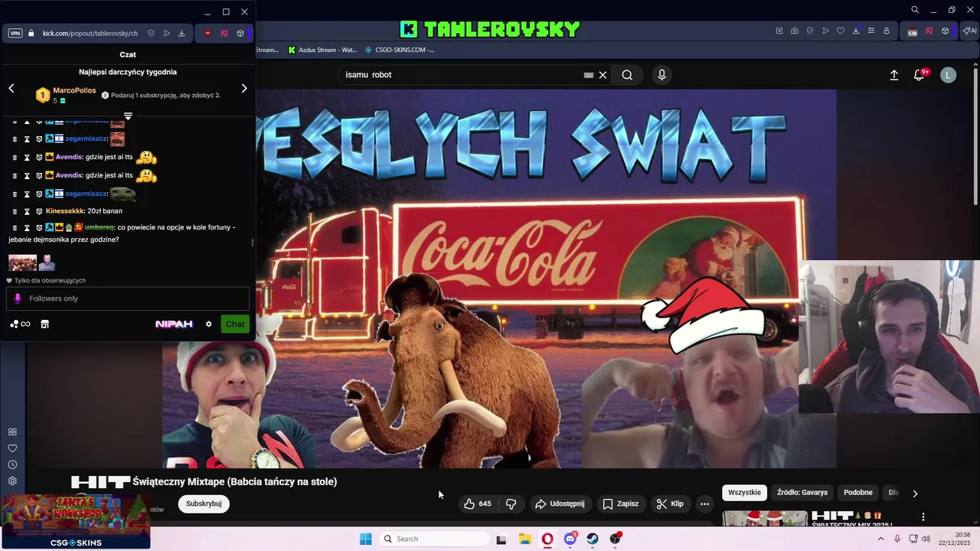980x551 pixels.
Task: Open Opera bookmarks heart toolbar icon
Action: [841, 31]
